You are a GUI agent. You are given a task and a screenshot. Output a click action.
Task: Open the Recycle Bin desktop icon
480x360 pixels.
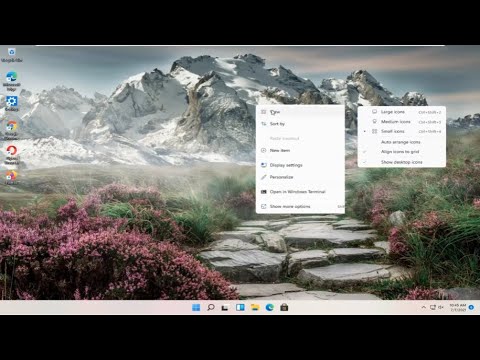[12, 55]
